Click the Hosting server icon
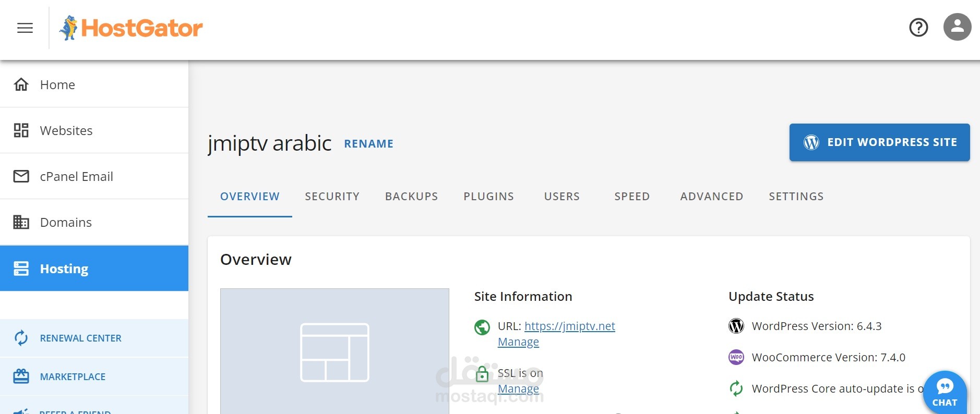 [x=21, y=269]
